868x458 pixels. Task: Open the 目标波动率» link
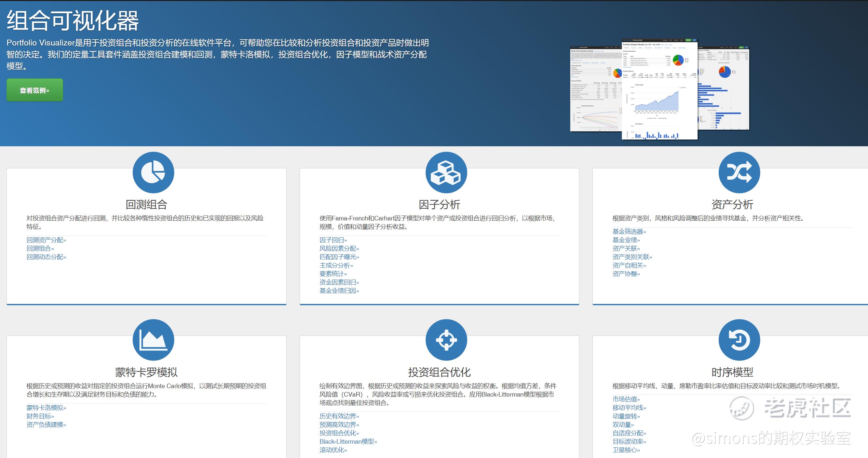coord(630,441)
